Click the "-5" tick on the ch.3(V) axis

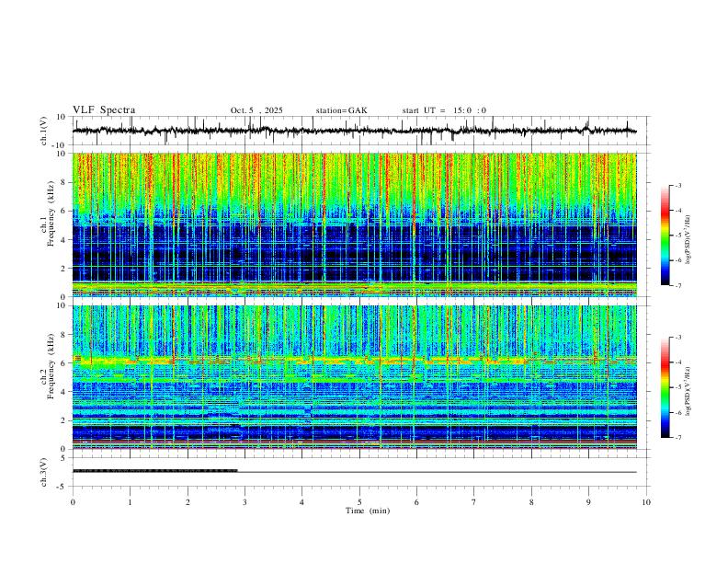(63, 487)
